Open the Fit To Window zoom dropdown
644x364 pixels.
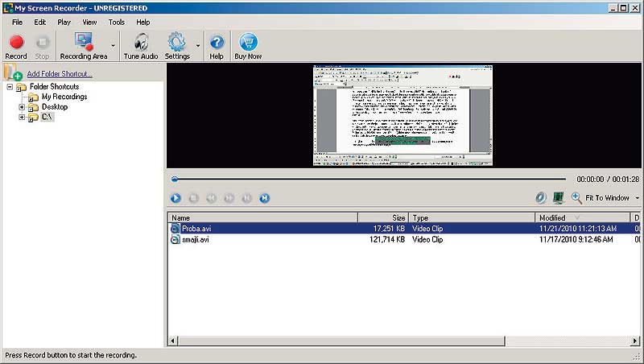coord(637,198)
